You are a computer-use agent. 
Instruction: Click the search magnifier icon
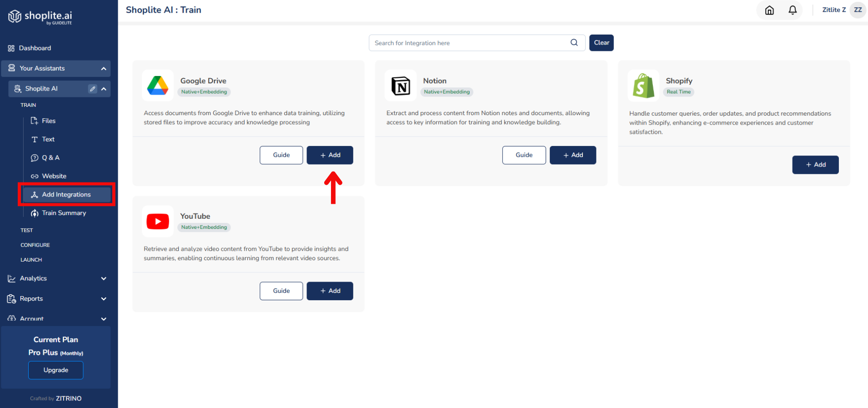pyautogui.click(x=574, y=42)
